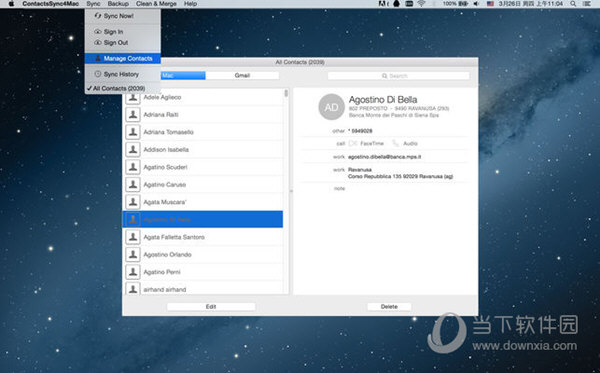Screen dimensions: 600x373
Task: Click the volume icon in menu bar
Action: (476, 4)
